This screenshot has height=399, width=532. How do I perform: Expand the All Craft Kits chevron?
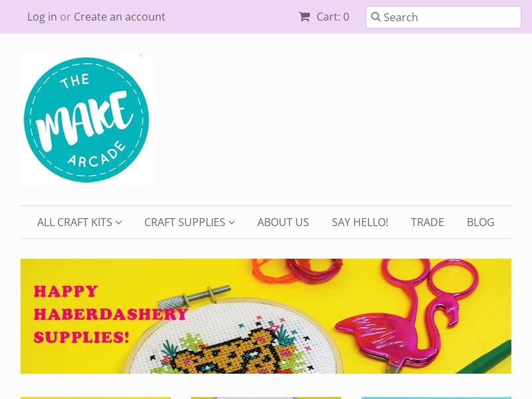pyautogui.click(x=119, y=223)
